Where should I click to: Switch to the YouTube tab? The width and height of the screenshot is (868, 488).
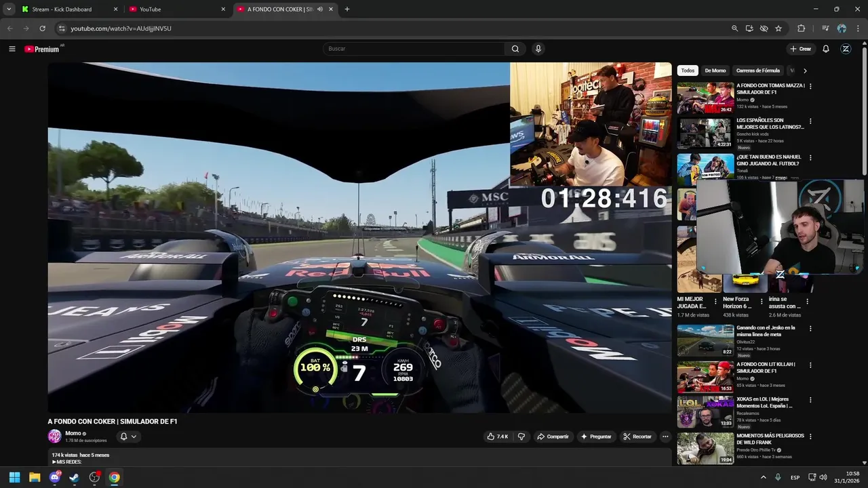[178, 9]
